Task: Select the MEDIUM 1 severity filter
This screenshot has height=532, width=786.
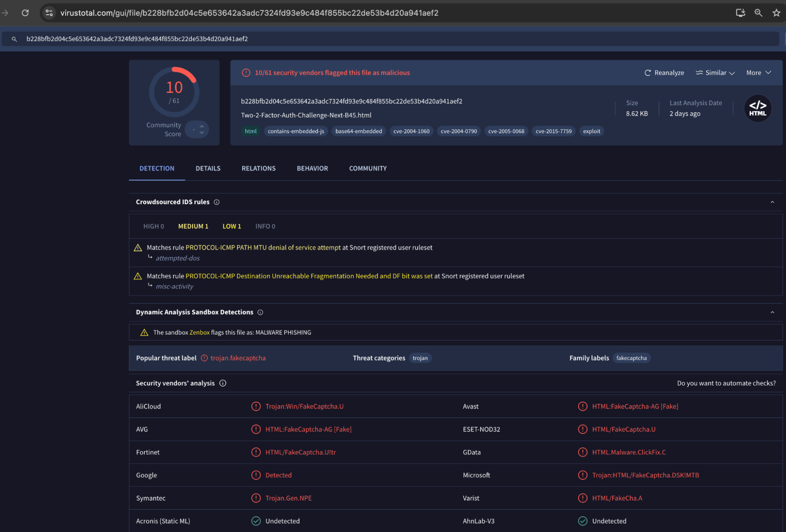Action: pos(193,226)
